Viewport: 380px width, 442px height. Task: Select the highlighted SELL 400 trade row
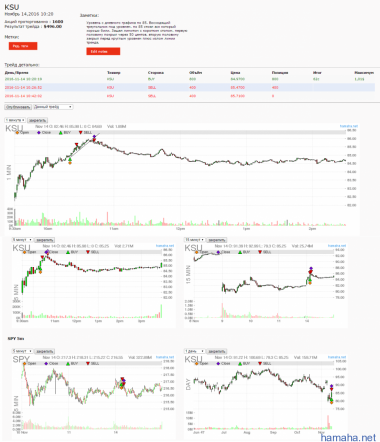point(190,87)
